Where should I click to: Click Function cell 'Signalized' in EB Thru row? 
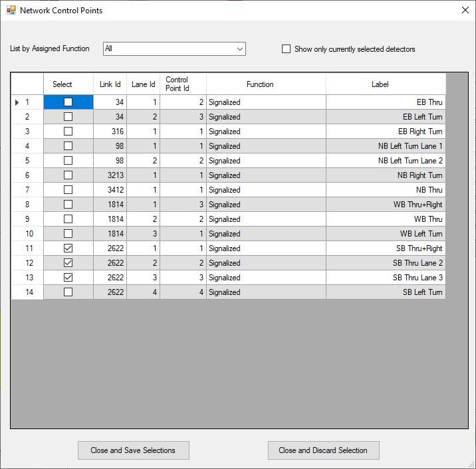point(266,102)
